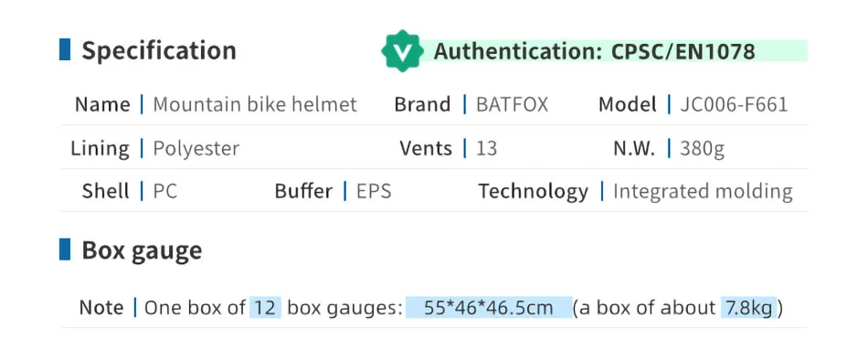Click the 380g net weight value
The height and width of the screenshot is (360, 868).
(x=703, y=149)
